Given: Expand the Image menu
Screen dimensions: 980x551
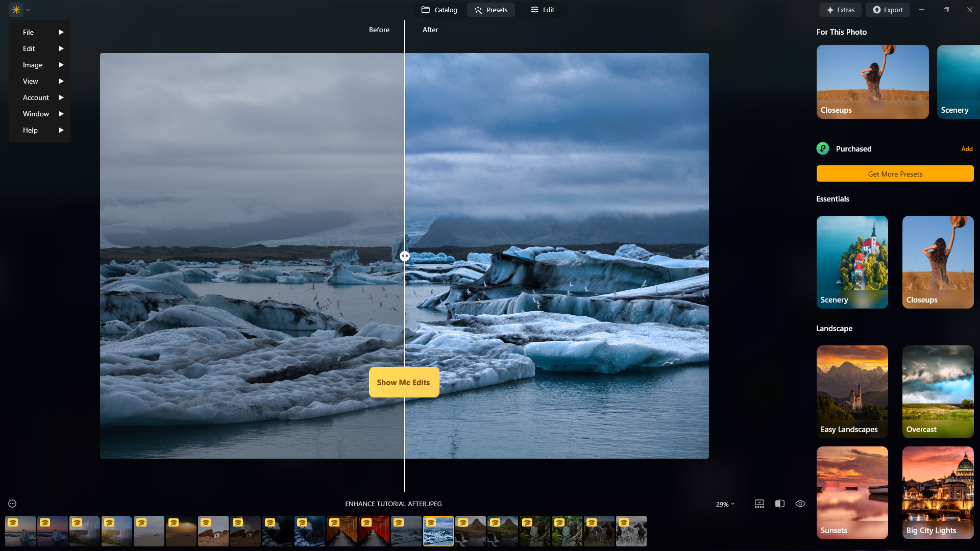Looking at the screenshot, I should pyautogui.click(x=32, y=65).
